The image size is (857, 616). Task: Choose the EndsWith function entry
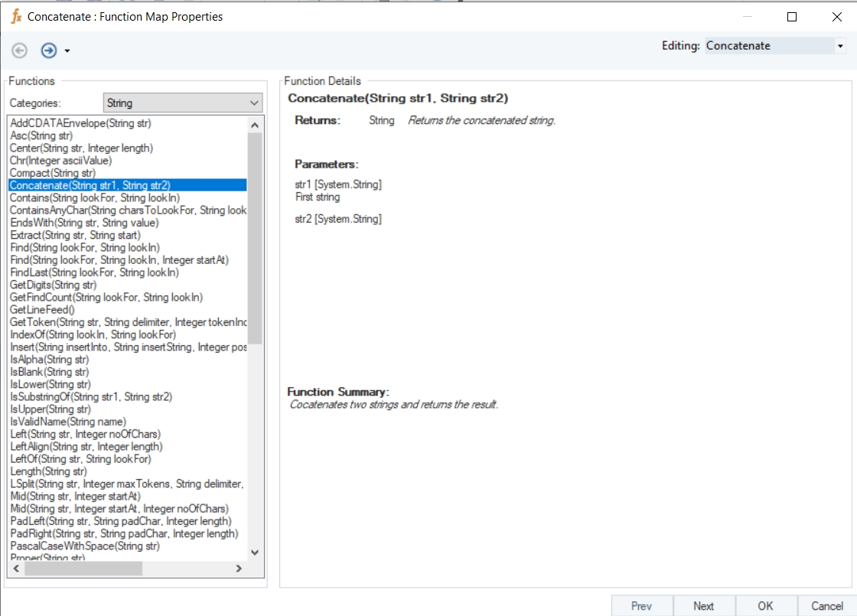[84, 223]
